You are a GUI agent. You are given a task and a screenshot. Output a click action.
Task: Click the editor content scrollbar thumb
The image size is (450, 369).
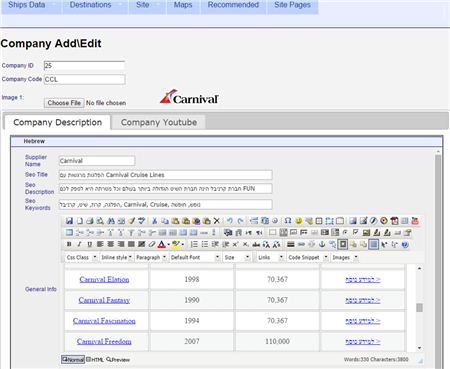(x=419, y=307)
